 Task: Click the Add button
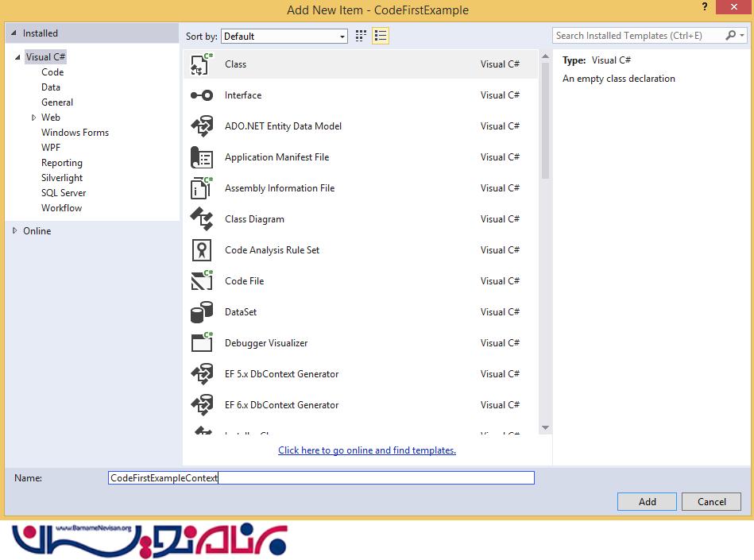(647, 501)
